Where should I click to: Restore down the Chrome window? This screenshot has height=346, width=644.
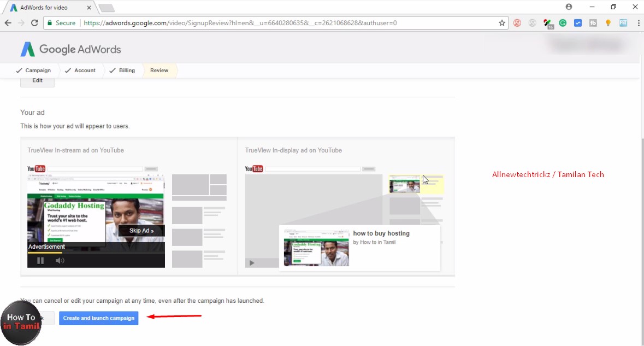click(x=613, y=7)
